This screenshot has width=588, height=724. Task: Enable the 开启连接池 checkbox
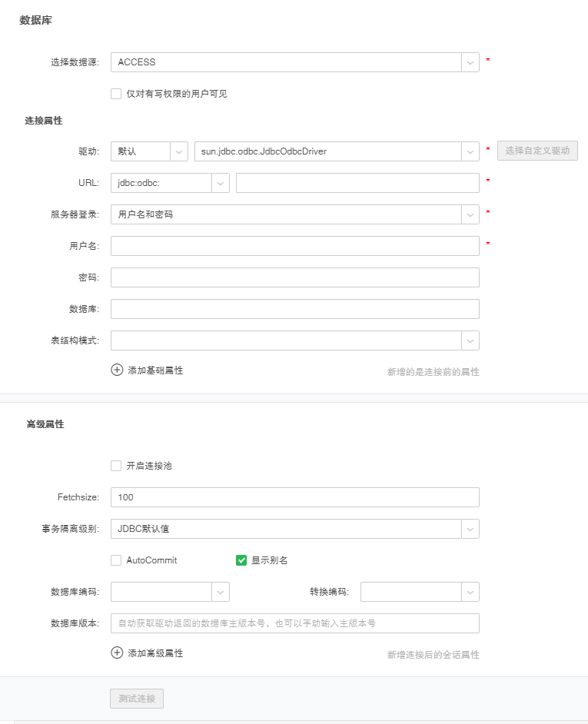pos(116,466)
